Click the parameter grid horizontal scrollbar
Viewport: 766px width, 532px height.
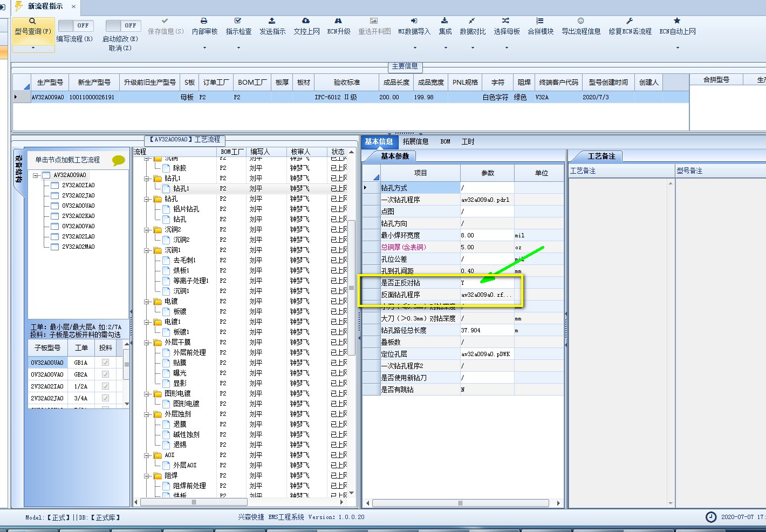coord(460,503)
